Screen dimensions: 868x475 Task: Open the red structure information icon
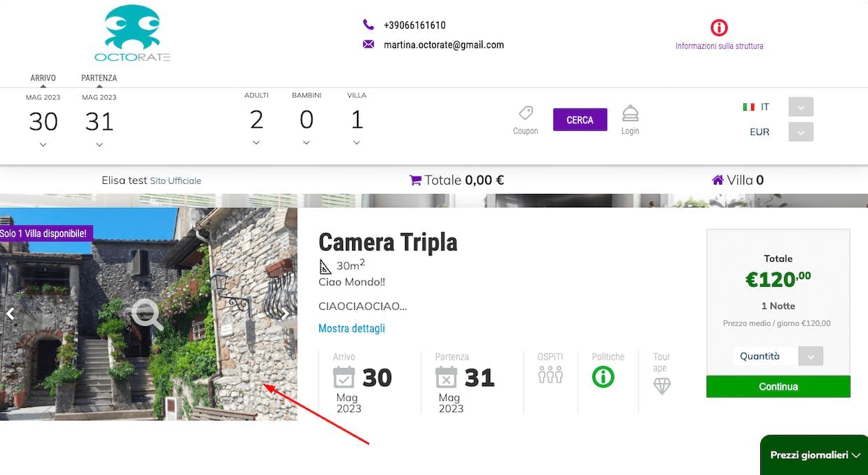(x=719, y=27)
